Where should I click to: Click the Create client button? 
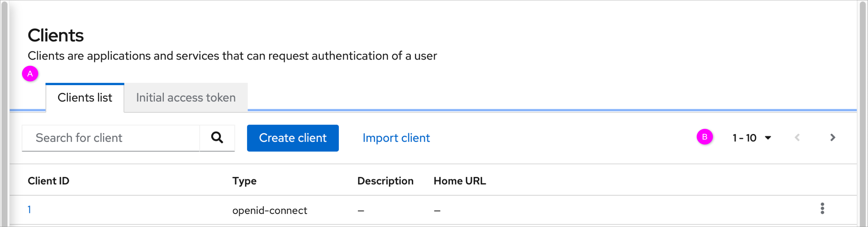coord(293,138)
